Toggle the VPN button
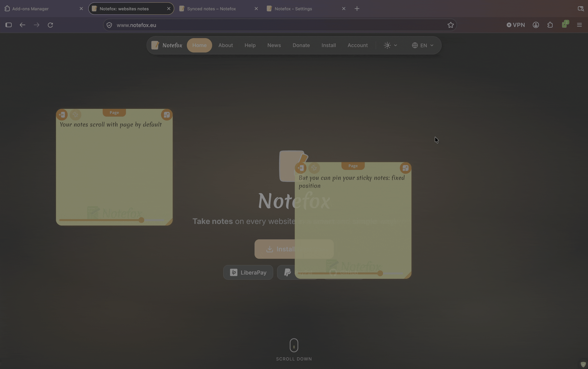The width and height of the screenshot is (588, 369). [515, 25]
